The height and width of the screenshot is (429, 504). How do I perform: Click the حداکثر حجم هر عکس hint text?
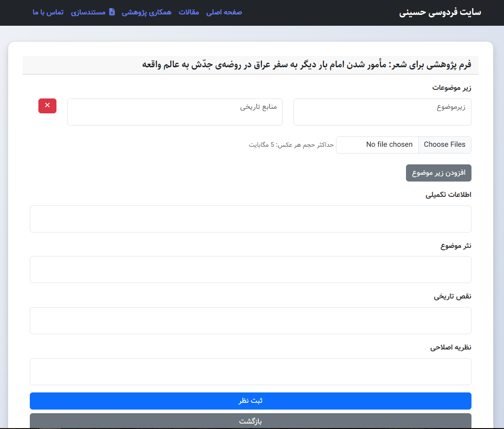tap(291, 145)
